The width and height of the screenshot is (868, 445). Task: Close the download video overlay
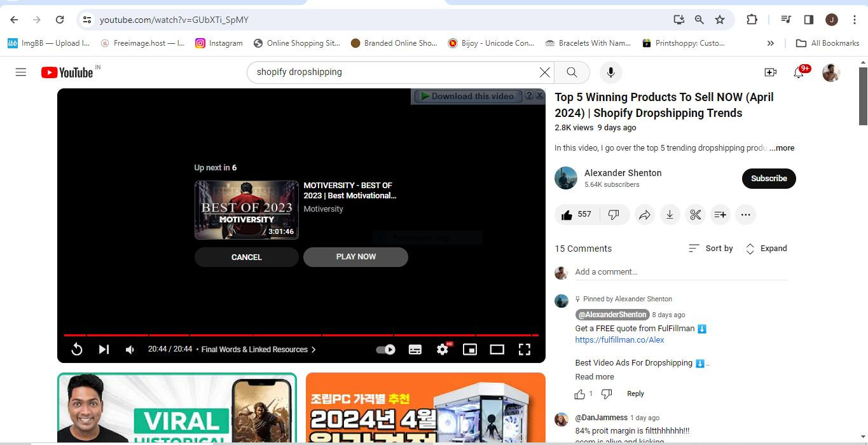tap(540, 95)
